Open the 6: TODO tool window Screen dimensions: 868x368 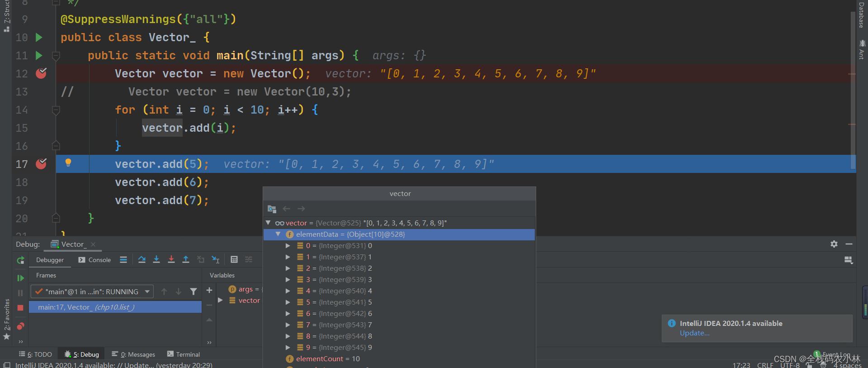point(36,354)
